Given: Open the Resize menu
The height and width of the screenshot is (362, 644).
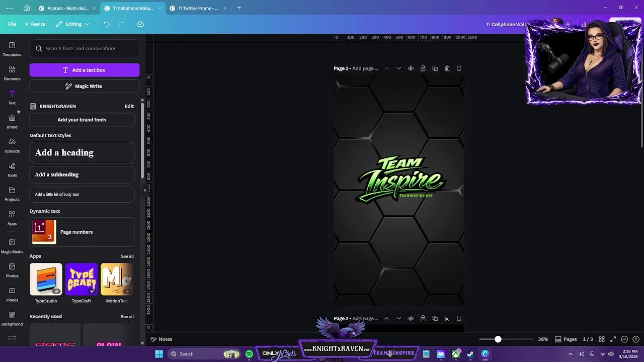Looking at the screenshot, I should [x=35, y=24].
